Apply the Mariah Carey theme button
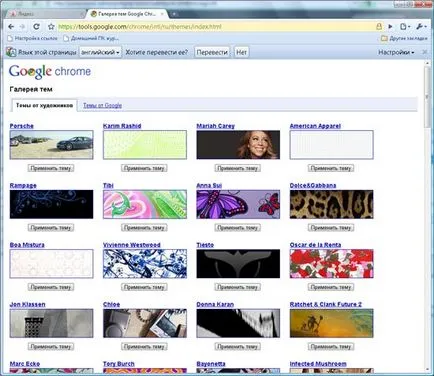This screenshot has width=434, height=376. pyautogui.click(x=237, y=168)
